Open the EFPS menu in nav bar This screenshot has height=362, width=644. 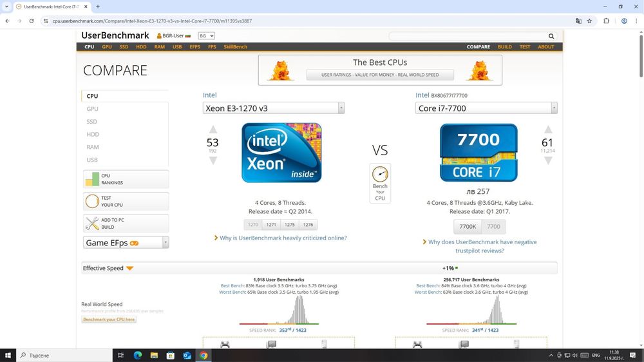click(x=194, y=47)
